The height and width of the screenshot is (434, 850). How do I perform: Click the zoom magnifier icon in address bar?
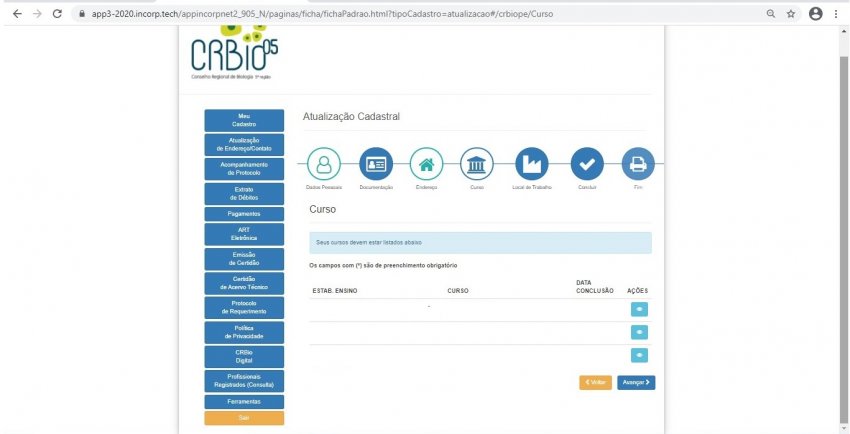click(x=771, y=14)
